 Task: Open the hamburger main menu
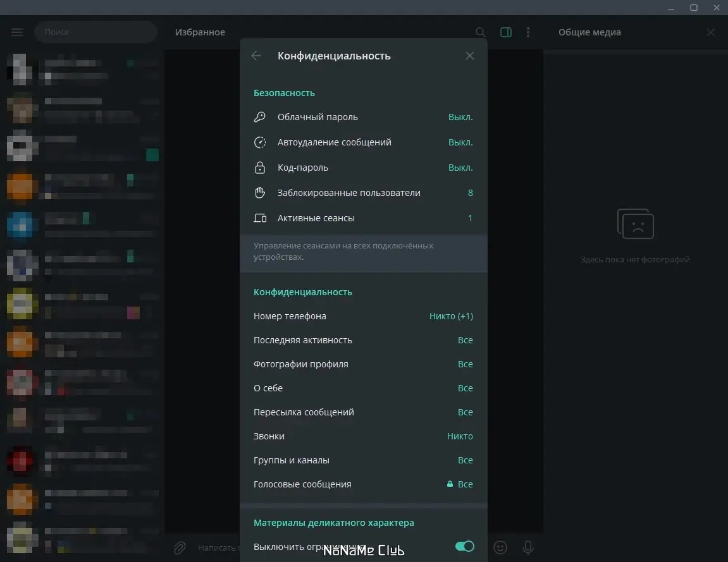[17, 32]
